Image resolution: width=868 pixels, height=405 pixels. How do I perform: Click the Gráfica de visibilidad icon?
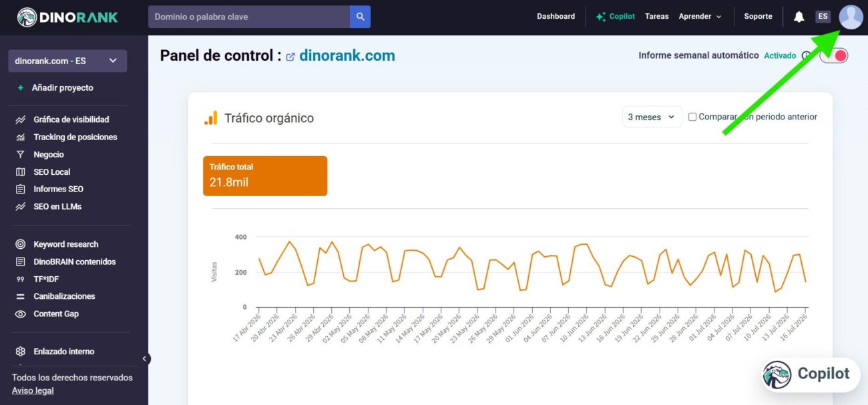point(20,119)
